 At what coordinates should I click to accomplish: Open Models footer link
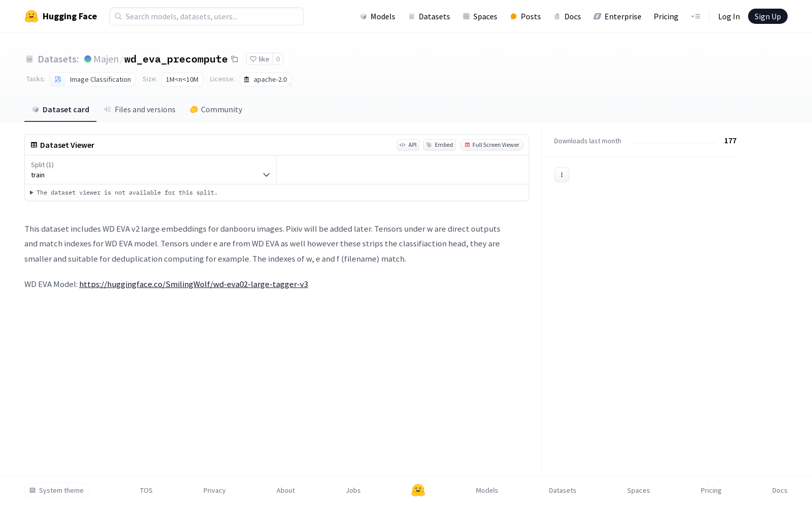coord(487,490)
